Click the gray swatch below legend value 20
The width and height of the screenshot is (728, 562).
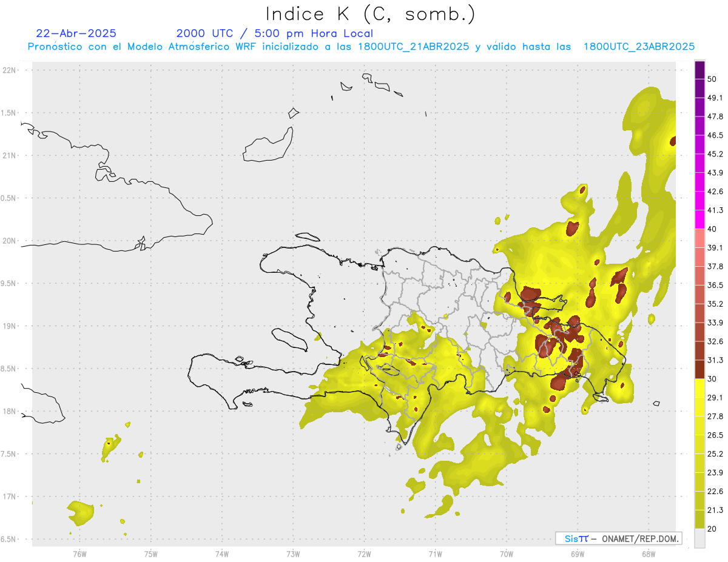pos(699,538)
